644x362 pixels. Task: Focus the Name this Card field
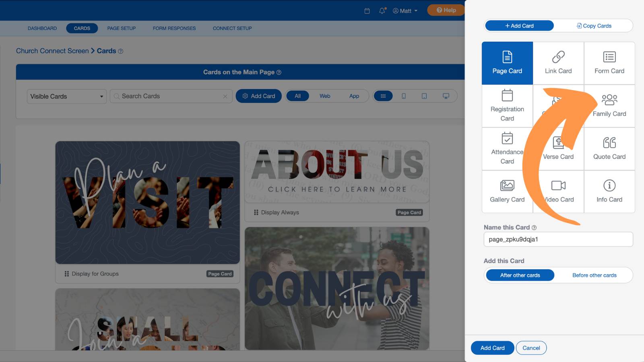(x=558, y=239)
